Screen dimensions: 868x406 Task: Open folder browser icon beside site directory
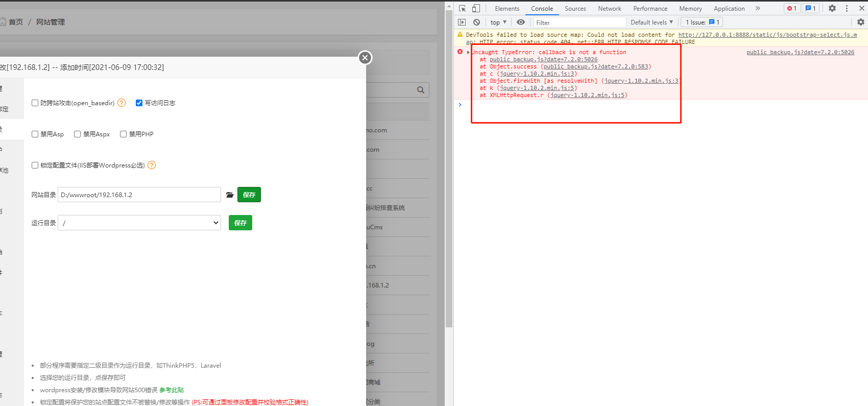pyautogui.click(x=230, y=195)
